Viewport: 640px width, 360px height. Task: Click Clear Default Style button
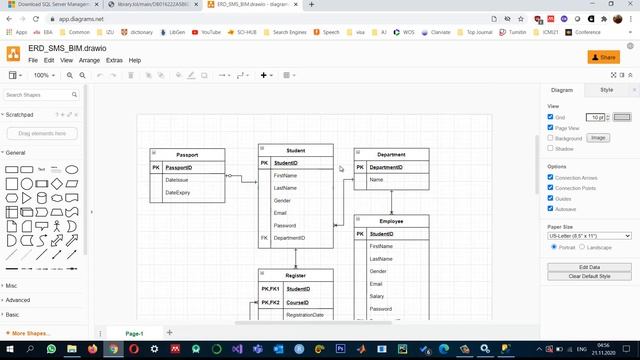(589, 276)
